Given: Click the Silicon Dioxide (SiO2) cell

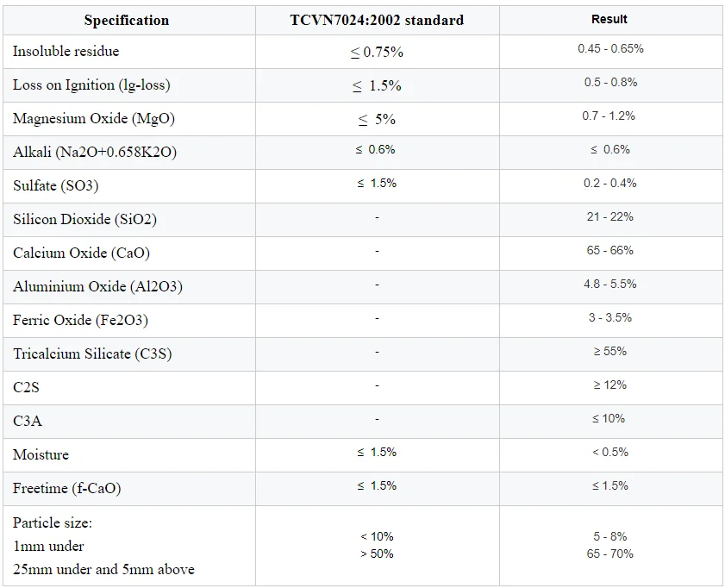Looking at the screenshot, I should coord(84,219).
